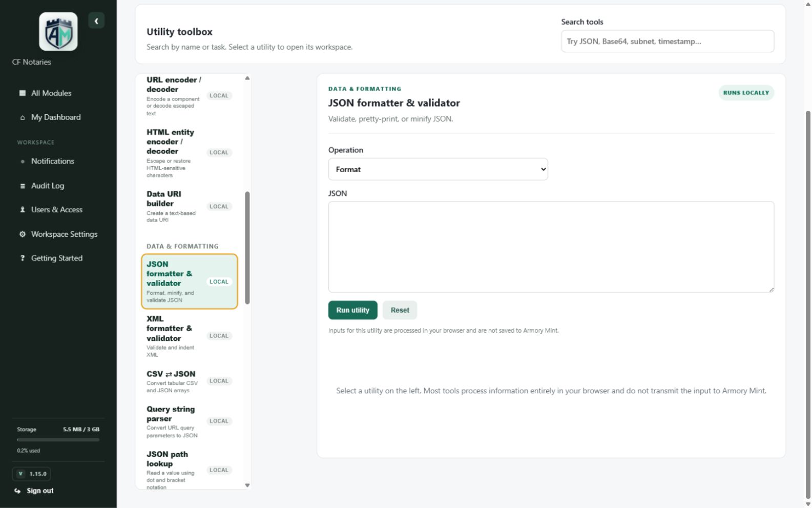Image resolution: width=812 pixels, height=508 pixels.
Task: Select Query string parser utility
Action: 189,421
